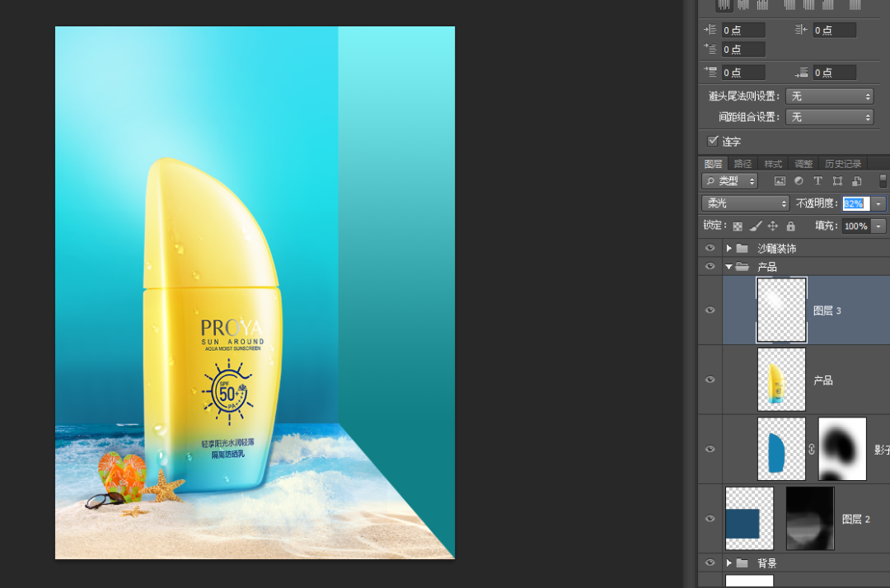
Task: Switch to the 图层 tab
Action: [x=713, y=164]
